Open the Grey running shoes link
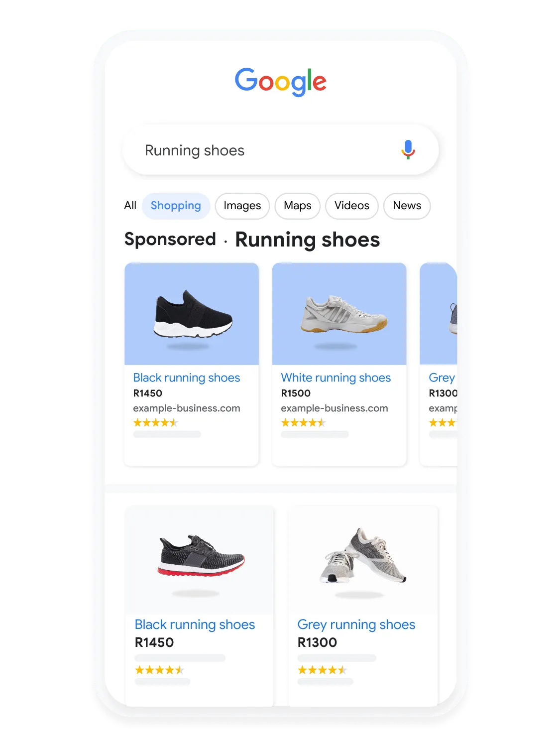 356,624
